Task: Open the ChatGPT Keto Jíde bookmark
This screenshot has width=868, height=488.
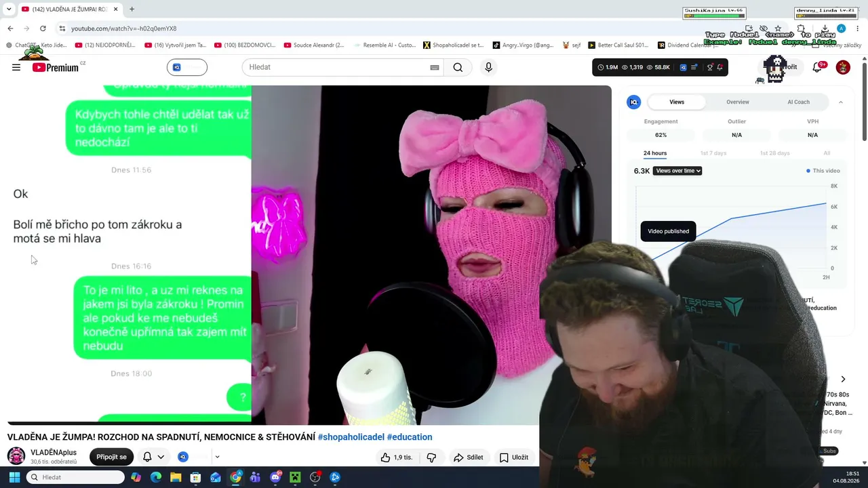Action: [x=37, y=45]
